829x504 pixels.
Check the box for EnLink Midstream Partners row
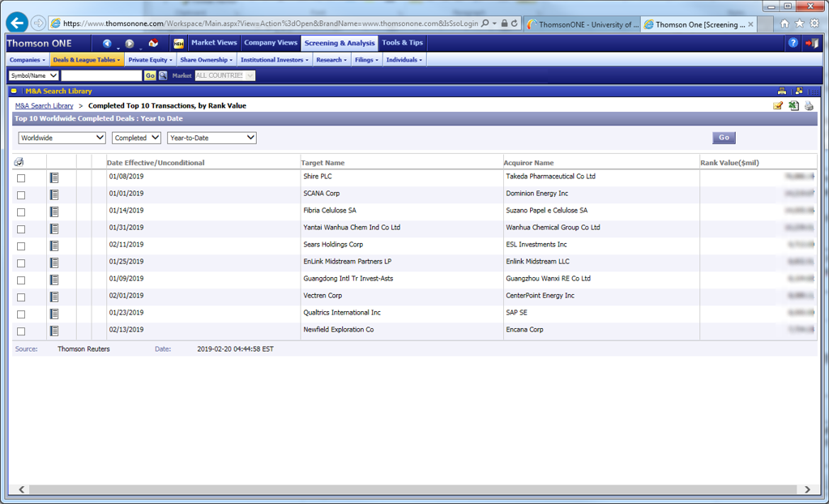(x=21, y=263)
